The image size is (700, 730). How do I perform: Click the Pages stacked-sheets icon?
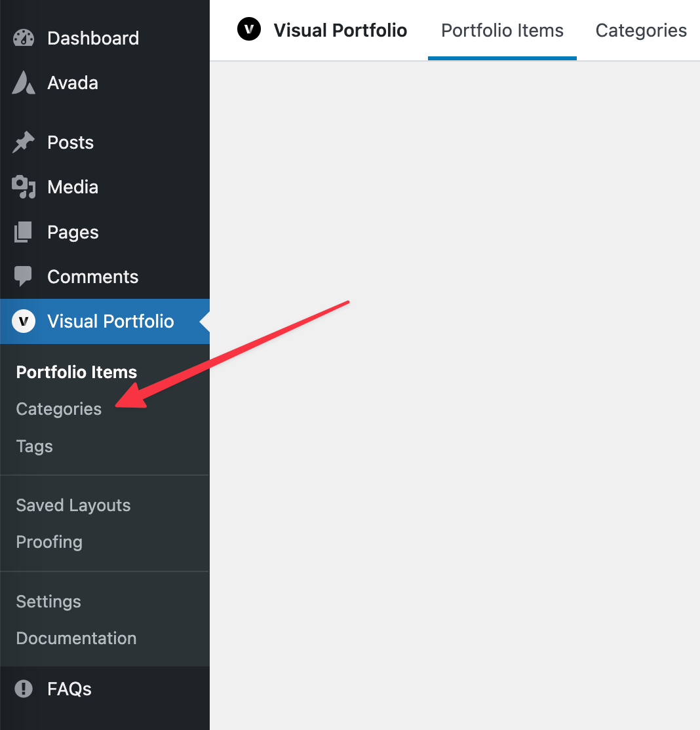24,232
